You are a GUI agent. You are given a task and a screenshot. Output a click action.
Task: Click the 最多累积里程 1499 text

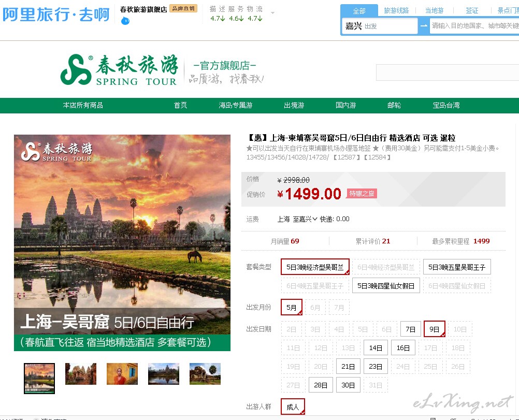point(461,241)
